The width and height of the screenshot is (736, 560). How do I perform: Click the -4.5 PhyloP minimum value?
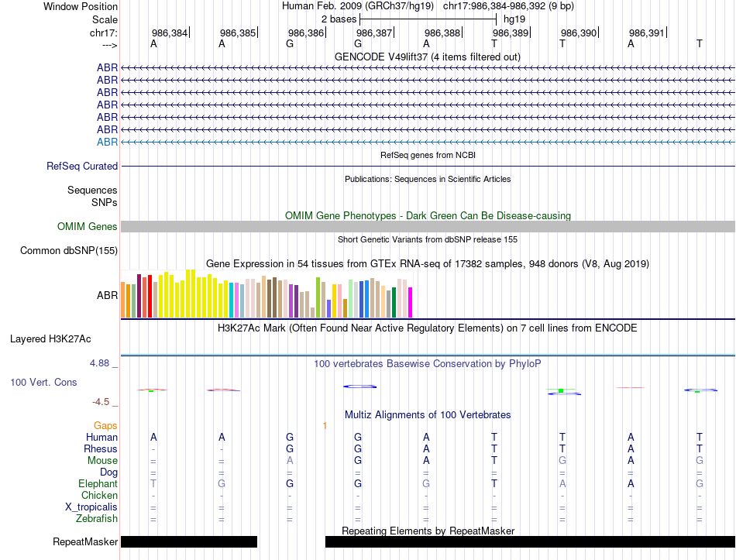pyautogui.click(x=101, y=402)
